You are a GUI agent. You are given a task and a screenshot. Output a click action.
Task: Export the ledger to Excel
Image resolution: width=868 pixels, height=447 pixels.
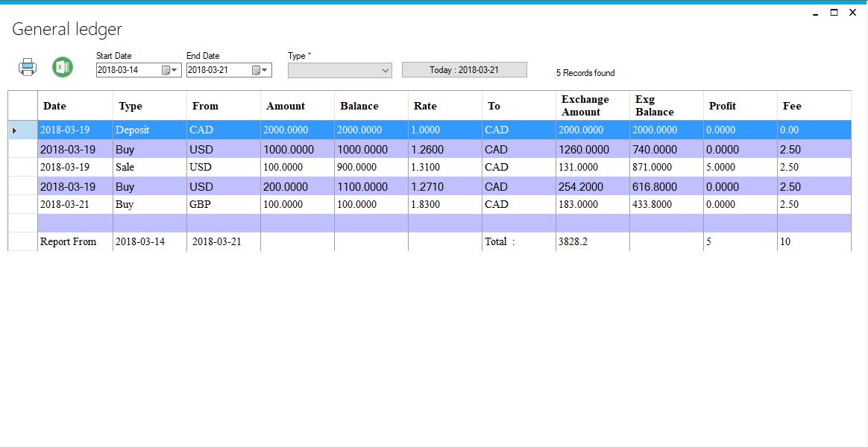tap(62, 67)
